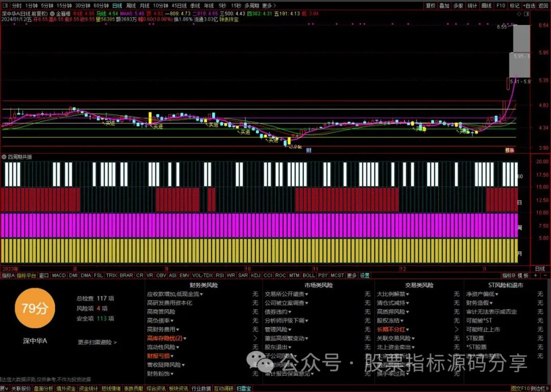
Task: Open the 资金统计 bottom tab
Action: pos(89,388)
